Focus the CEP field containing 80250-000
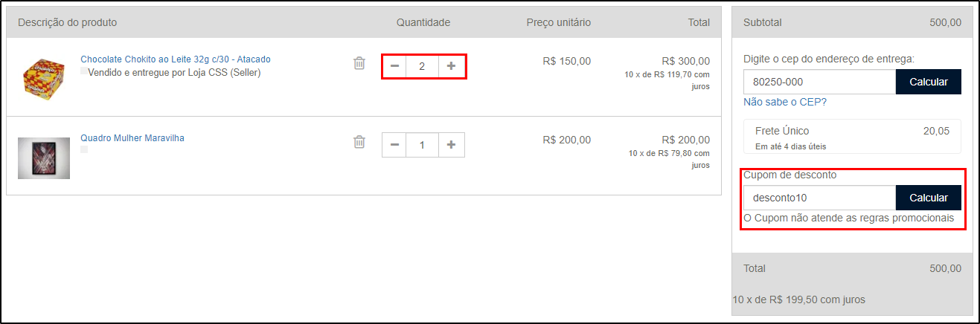 tap(819, 82)
